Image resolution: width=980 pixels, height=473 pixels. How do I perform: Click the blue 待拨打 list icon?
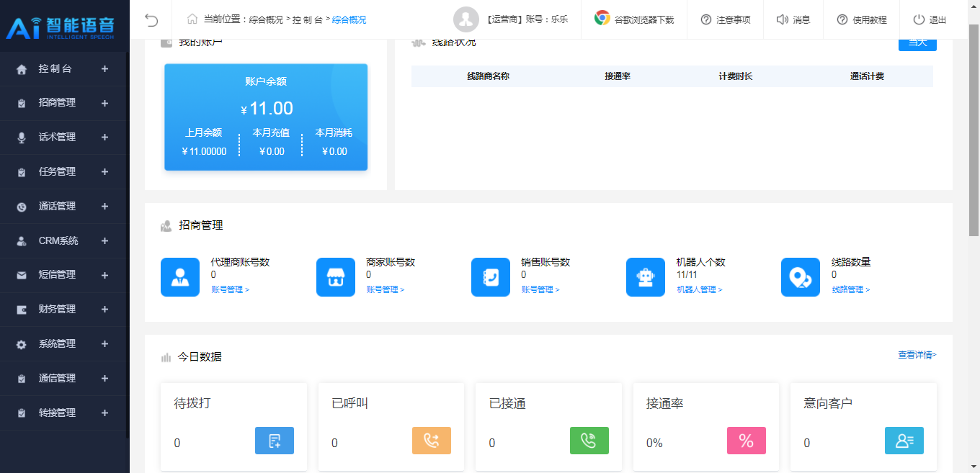(275, 441)
